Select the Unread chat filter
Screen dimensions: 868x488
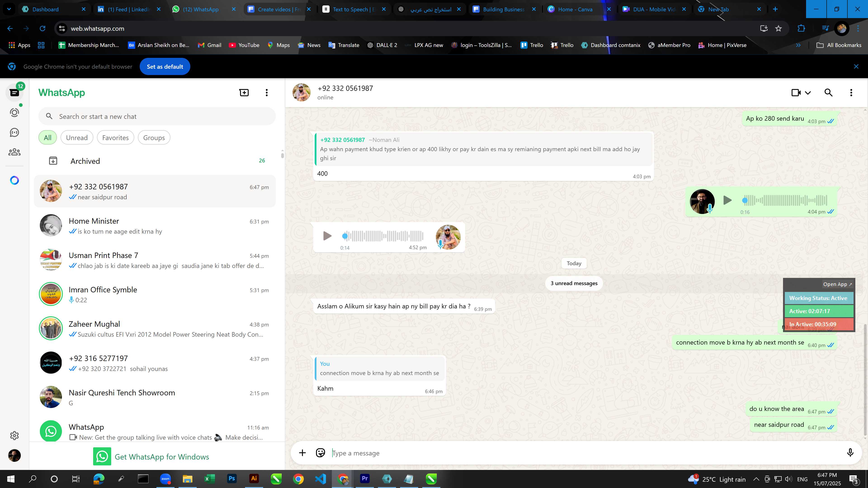(77, 138)
